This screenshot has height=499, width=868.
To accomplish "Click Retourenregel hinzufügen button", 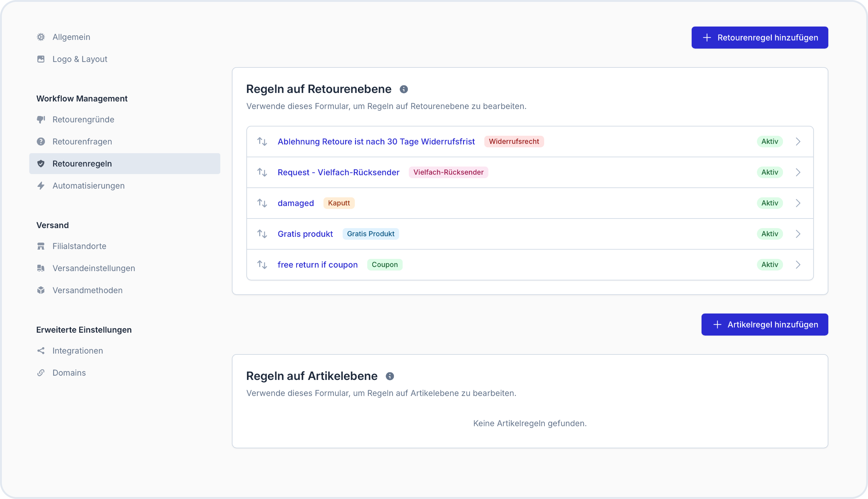I will (759, 38).
